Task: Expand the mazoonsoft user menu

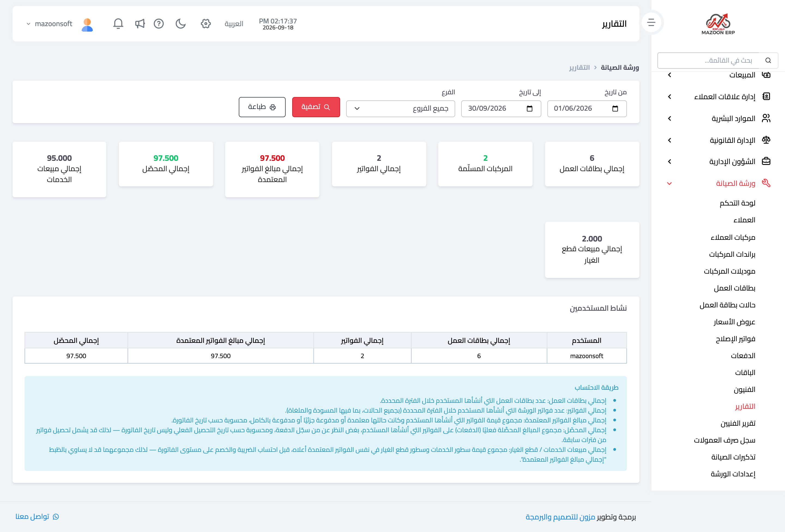Action: [49, 24]
